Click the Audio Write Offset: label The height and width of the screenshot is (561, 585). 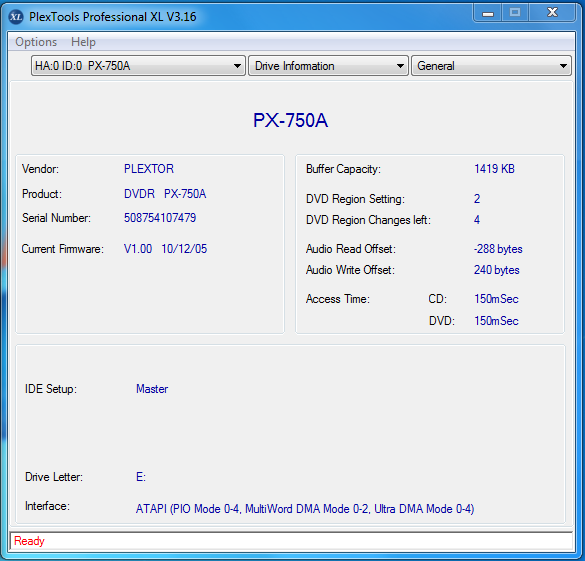[350, 270]
